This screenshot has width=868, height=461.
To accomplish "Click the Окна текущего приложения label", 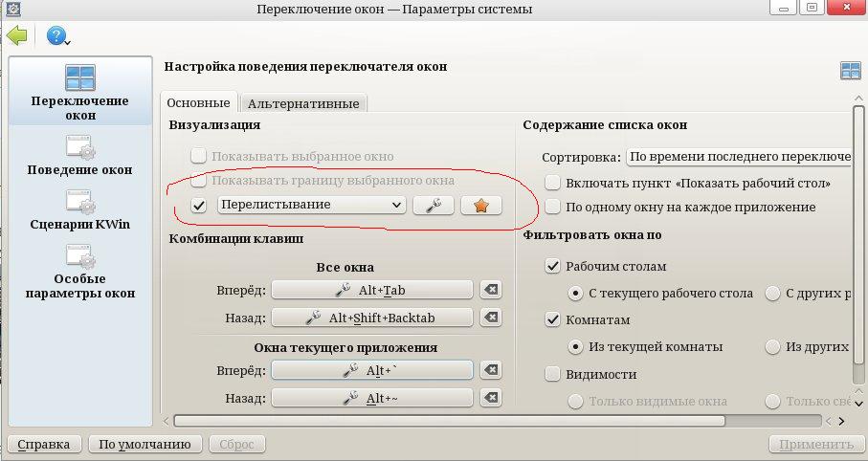I will 345,347.
